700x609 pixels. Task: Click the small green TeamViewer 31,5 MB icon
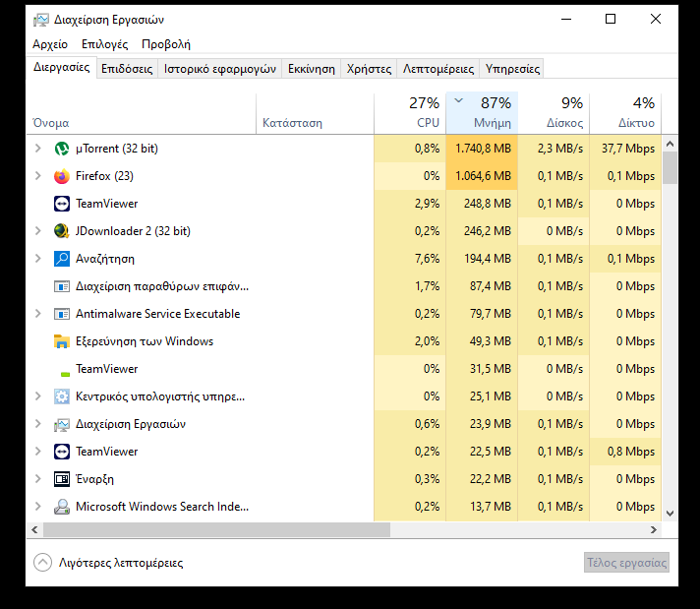click(x=65, y=374)
